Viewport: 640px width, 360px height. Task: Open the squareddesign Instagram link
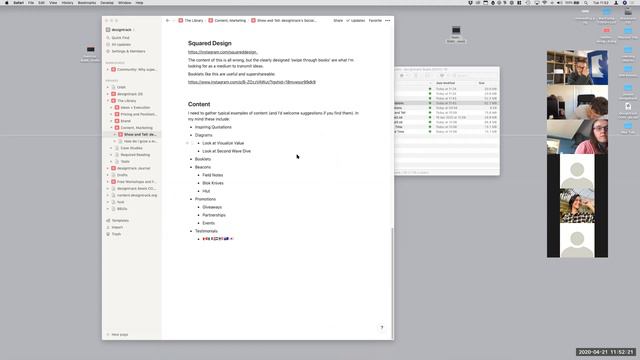click(x=222, y=52)
